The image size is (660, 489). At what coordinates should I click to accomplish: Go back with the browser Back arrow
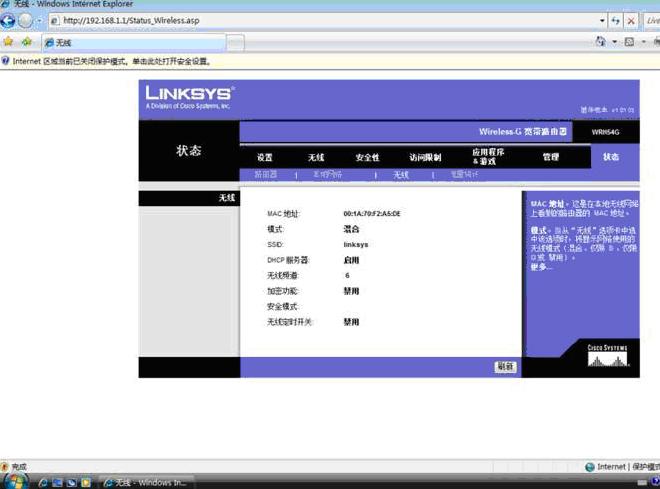tap(8, 20)
